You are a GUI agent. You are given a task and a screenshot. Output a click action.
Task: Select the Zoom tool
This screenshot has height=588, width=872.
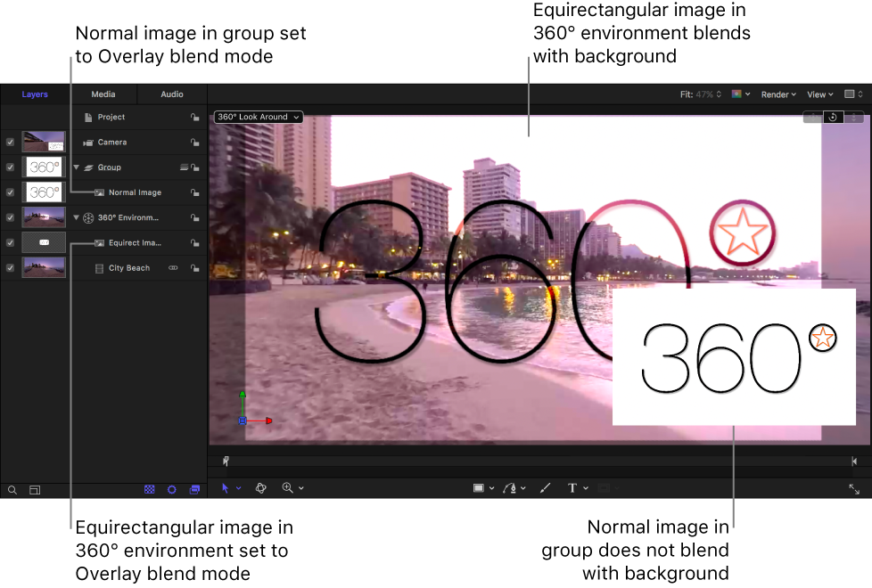pos(288,487)
